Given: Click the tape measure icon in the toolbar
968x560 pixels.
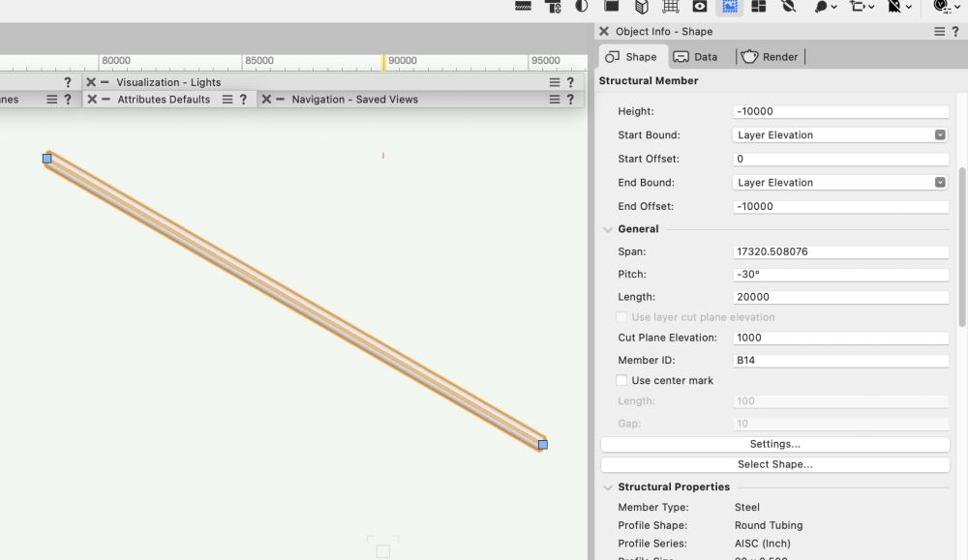Looking at the screenshot, I should tap(523, 7).
